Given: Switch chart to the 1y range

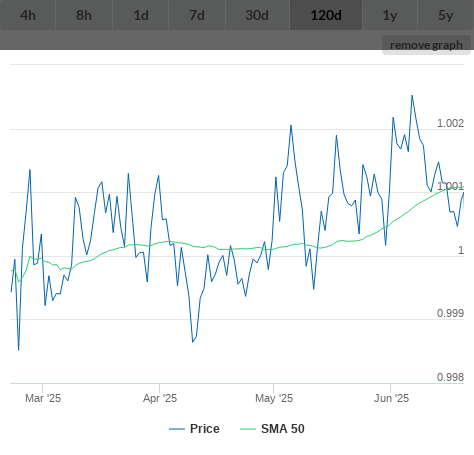Looking at the screenshot, I should [390, 15].
